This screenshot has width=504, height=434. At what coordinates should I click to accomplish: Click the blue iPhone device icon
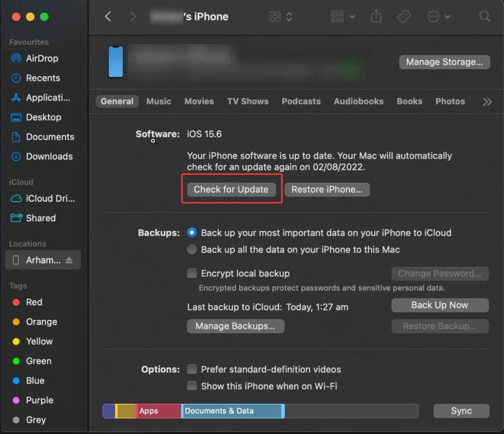point(116,62)
